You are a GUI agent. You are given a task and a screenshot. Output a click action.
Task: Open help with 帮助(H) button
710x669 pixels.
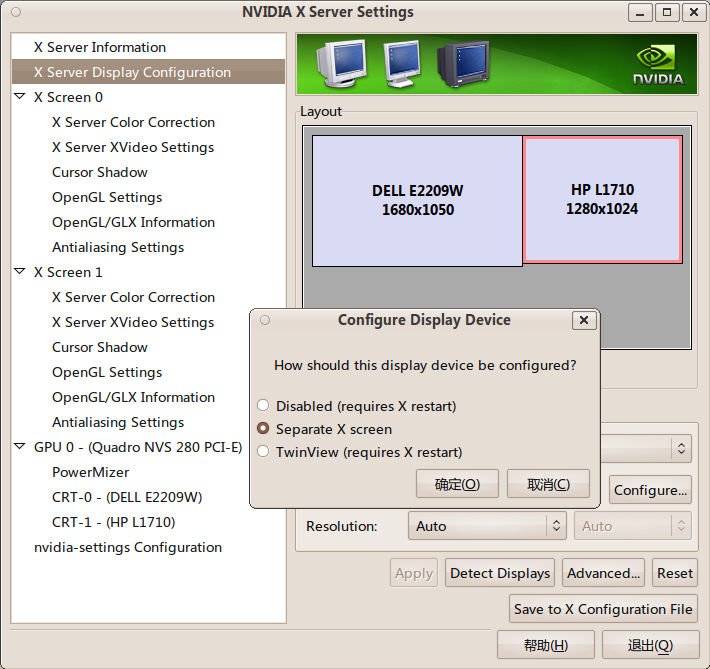coord(546,645)
